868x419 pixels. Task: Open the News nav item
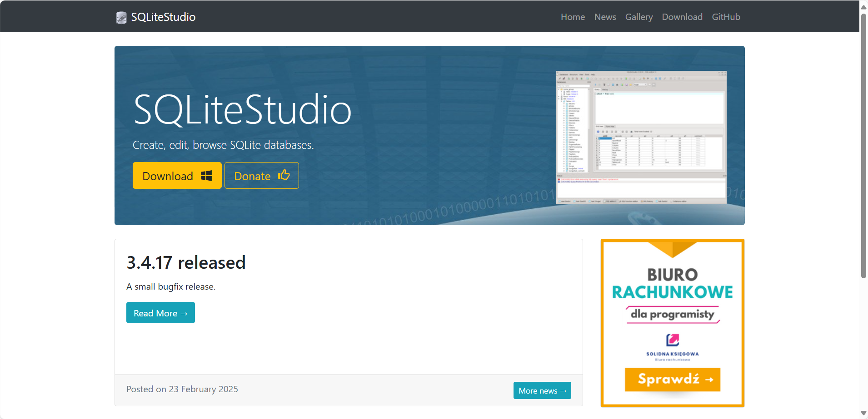tap(605, 17)
